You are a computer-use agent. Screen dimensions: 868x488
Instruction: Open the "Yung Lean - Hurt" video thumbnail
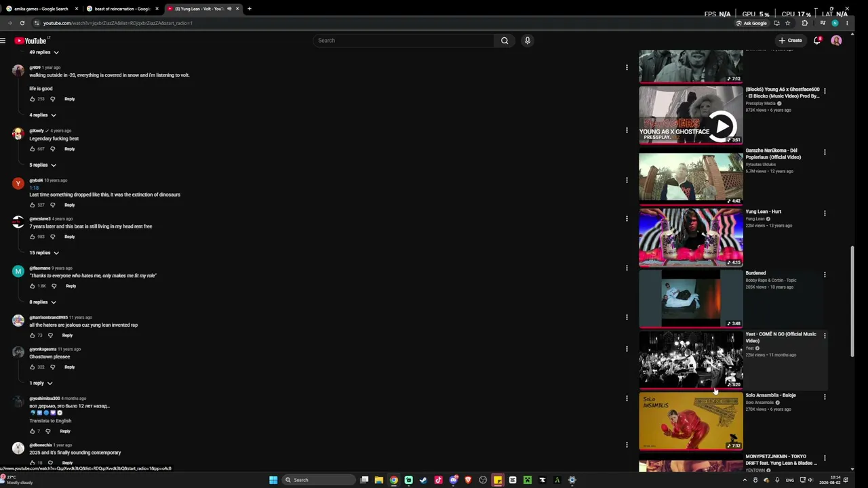[691, 238]
